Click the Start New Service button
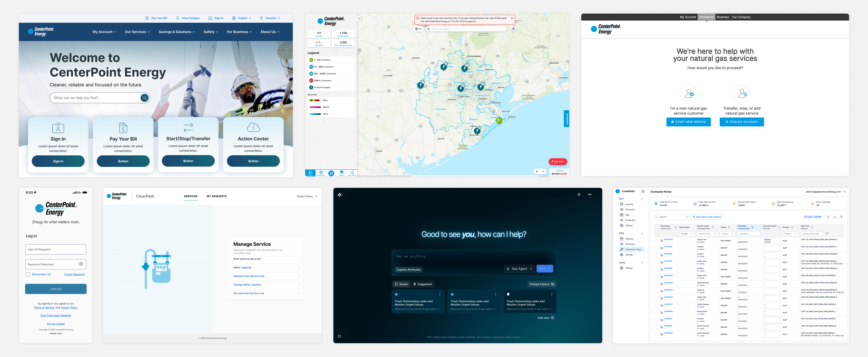The image size is (868, 357). (688, 122)
